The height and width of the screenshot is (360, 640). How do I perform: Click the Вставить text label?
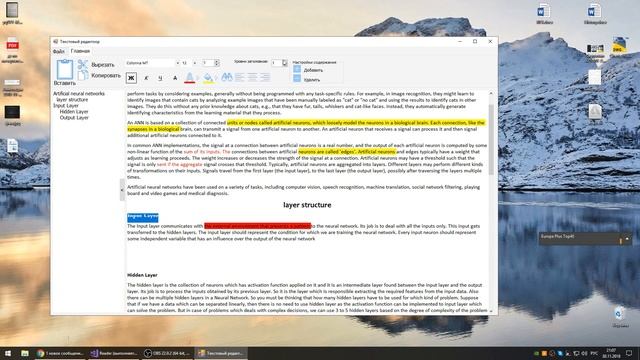(x=64, y=83)
